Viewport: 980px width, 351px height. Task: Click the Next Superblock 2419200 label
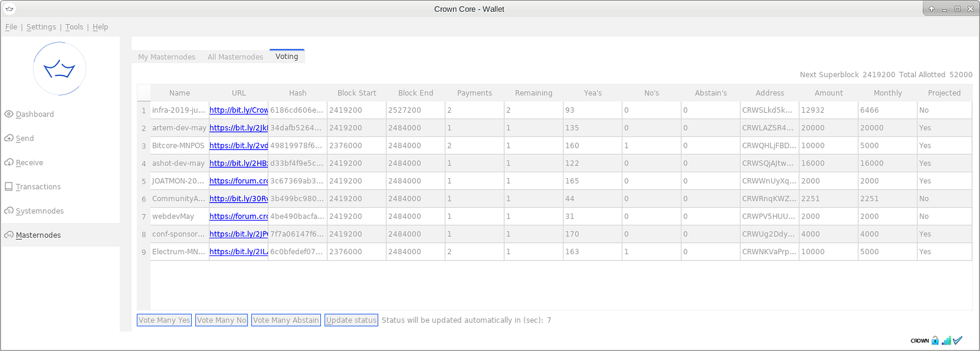point(847,75)
